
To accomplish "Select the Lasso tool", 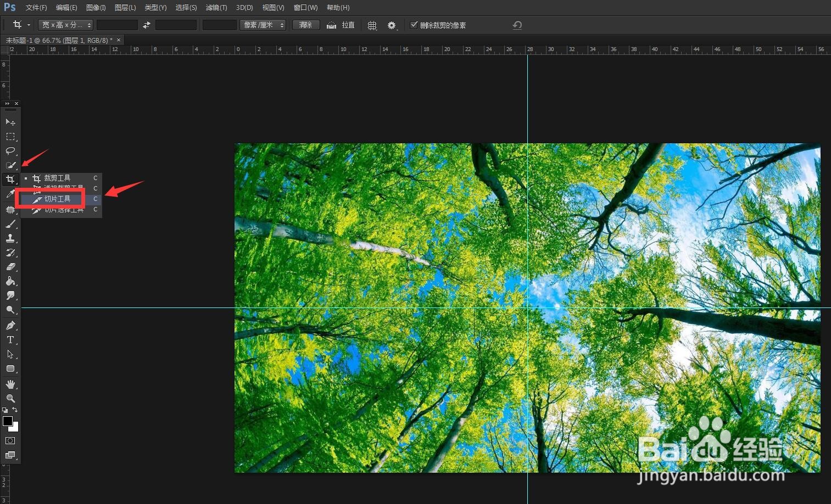I will pyautogui.click(x=10, y=150).
